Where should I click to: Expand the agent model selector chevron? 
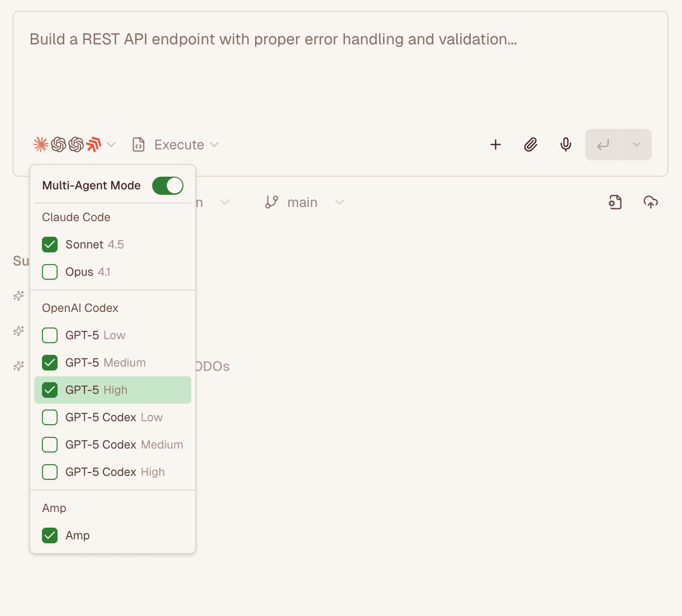(111, 145)
